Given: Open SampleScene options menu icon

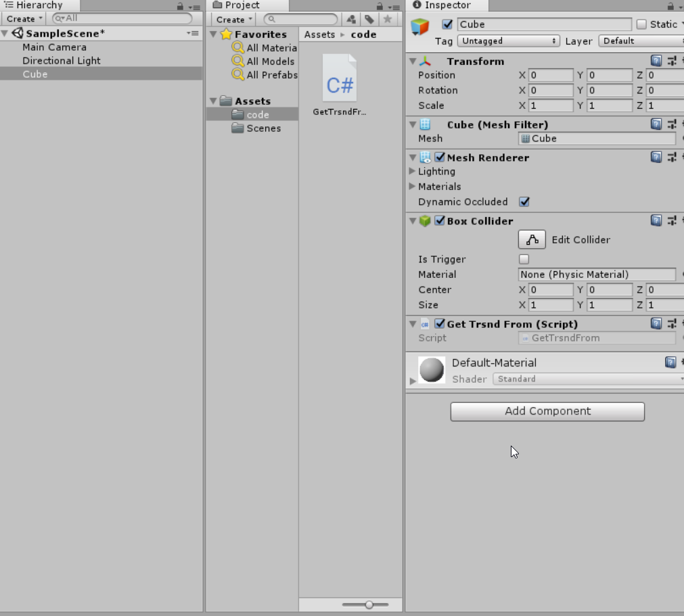Looking at the screenshot, I should click(193, 33).
